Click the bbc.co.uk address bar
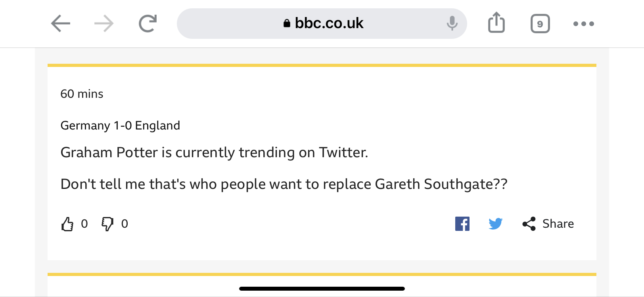The image size is (644, 297). (x=322, y=24)
